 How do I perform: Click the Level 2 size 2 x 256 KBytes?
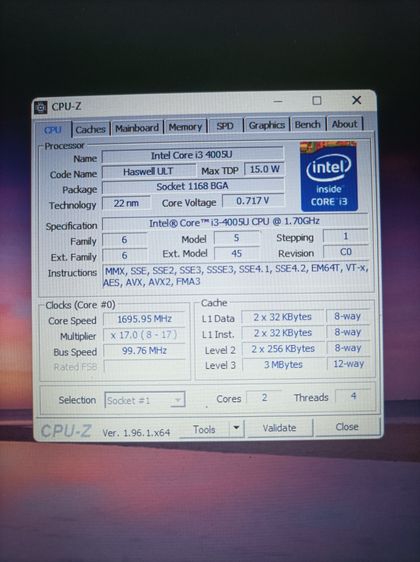tap(282, 349)
